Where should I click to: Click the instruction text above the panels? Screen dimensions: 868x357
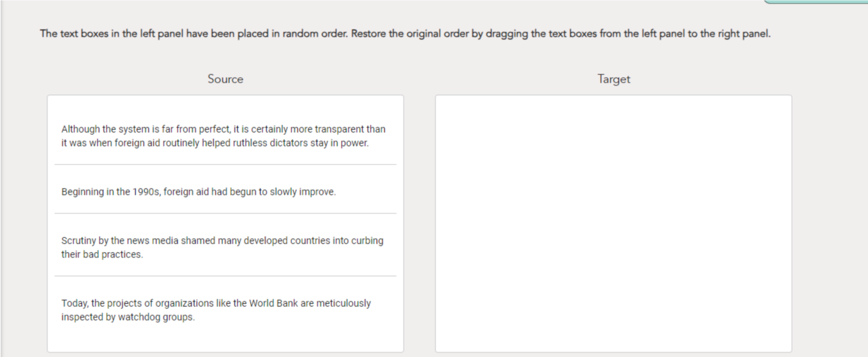[405, 34]
